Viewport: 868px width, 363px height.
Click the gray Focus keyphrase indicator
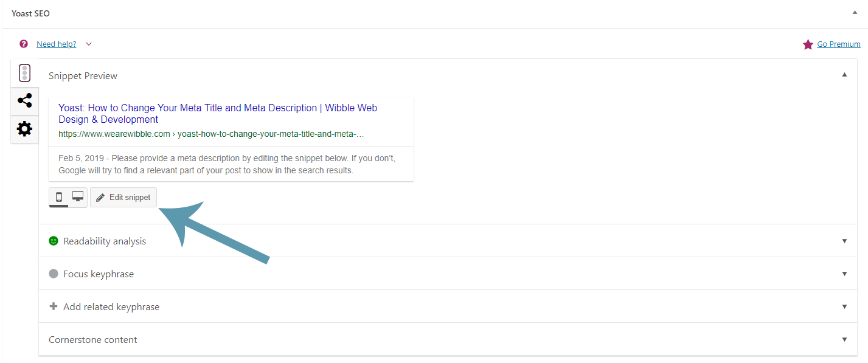pyautogui.click(x=54, y=274)
